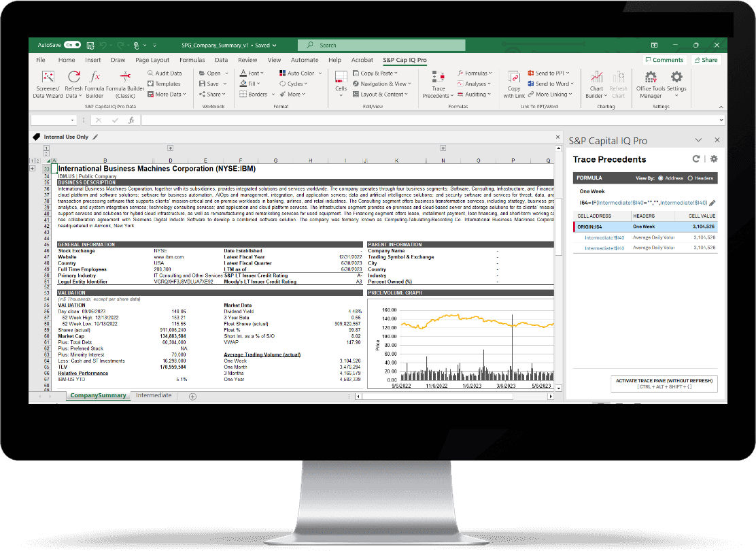
Task: Click the ribbon display options icon
Action: pos(654,46)
